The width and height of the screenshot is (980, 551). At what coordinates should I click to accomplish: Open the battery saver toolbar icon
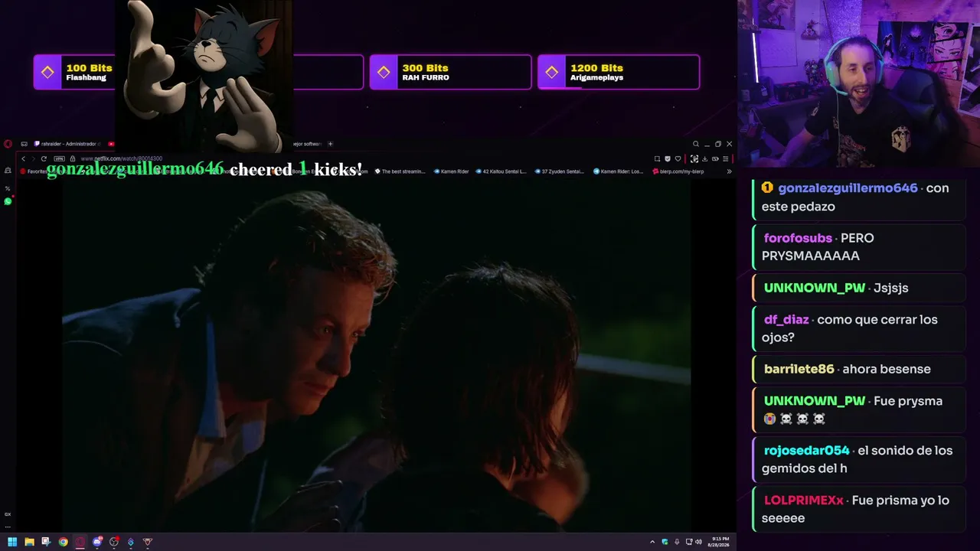point(715,158)
